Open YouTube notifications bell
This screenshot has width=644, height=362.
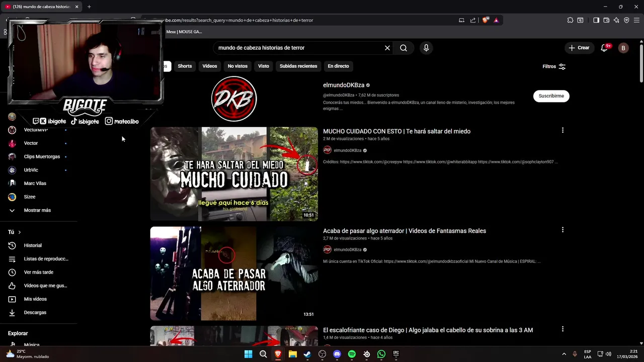pos(605,48)
